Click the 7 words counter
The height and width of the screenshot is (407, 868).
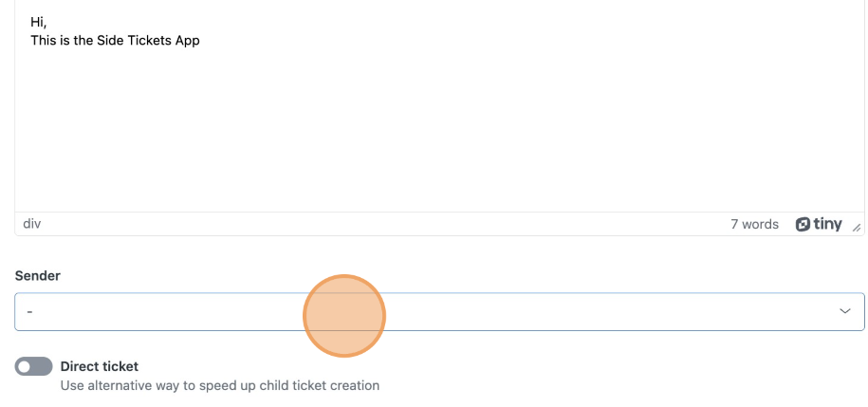[x=754, y=224]
